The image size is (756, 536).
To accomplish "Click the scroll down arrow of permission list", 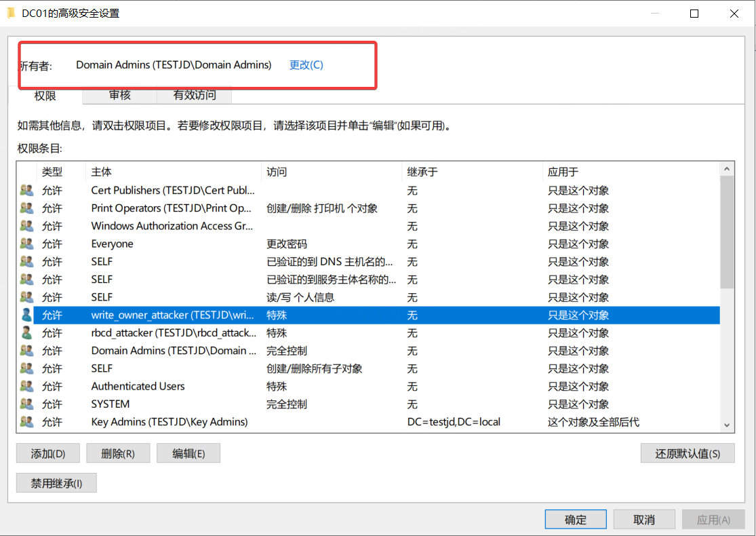I will (x=727, y=425).
